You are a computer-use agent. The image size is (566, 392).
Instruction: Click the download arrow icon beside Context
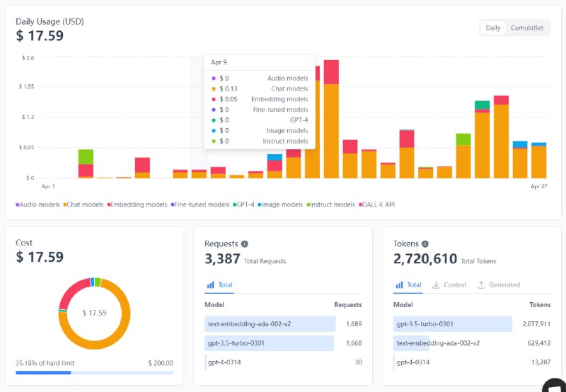coord(436,285)
